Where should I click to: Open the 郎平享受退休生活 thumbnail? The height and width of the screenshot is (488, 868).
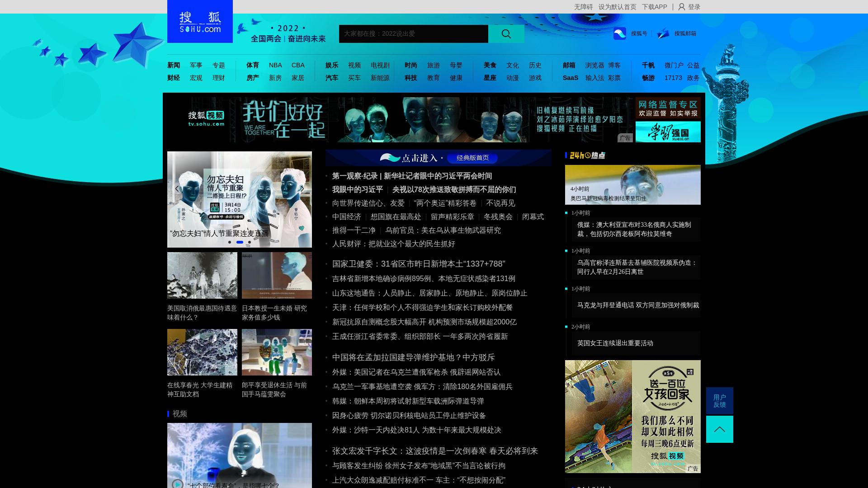point(277,352)
